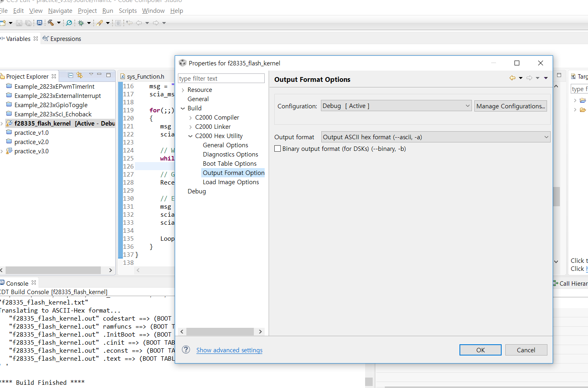
Task: Close the Project Explorer tab with X
Action: (54, 76)
